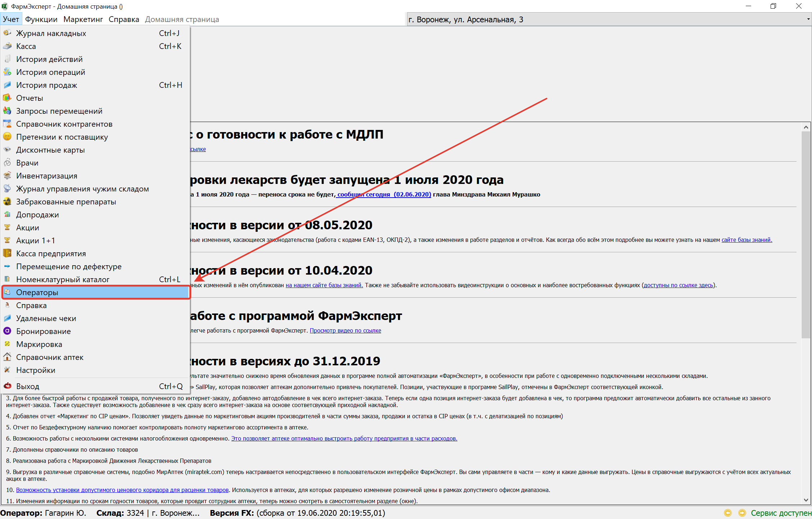The height and width of the screenshot is (519, 812).
Task: Open the Функции menu
Action: [x=41, y=19]
